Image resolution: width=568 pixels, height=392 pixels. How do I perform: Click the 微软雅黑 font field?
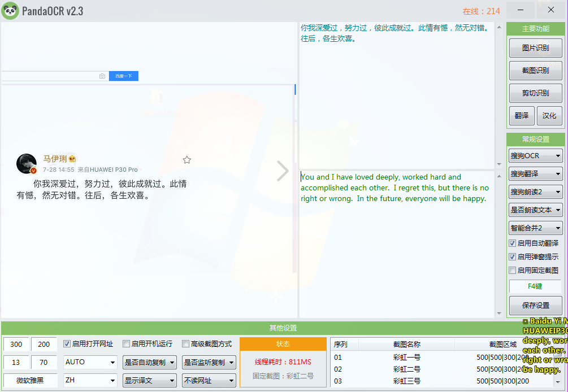(x=30, y=380)
